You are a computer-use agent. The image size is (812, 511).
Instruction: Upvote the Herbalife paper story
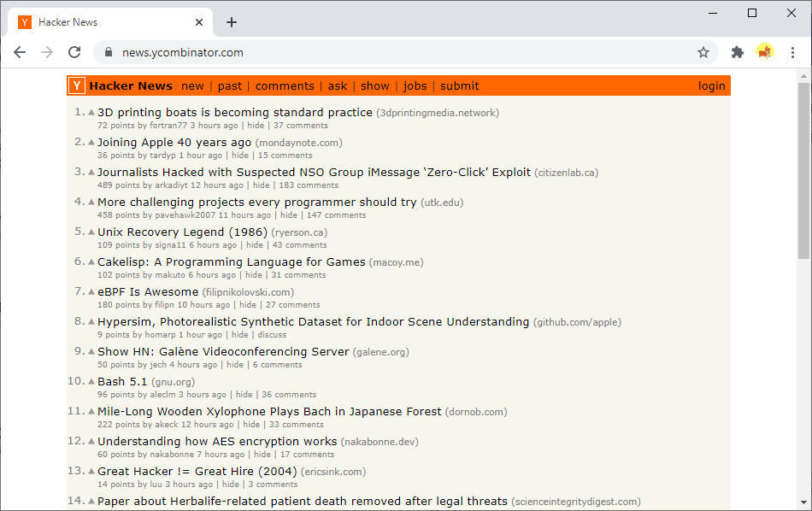click(x=91, y=501)
